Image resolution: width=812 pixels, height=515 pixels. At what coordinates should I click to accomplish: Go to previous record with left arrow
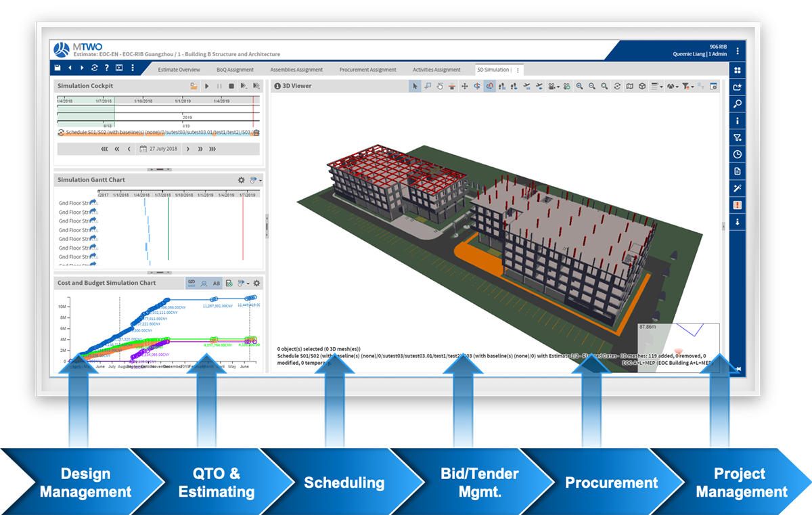(x=70, y=68)
